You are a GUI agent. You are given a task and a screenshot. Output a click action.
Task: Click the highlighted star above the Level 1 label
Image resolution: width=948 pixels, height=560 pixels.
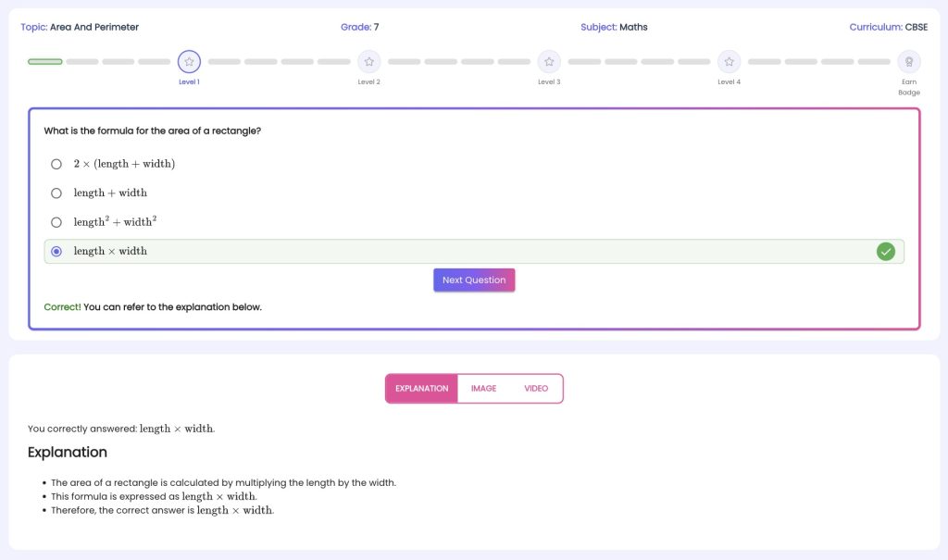coord(189,62)
